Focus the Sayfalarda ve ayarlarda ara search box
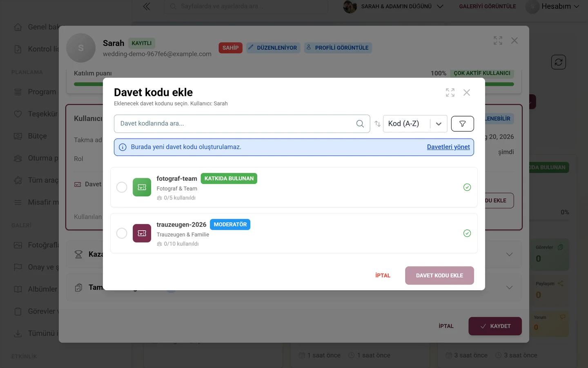The image size is (588, 368). click(x=246, y=7)
